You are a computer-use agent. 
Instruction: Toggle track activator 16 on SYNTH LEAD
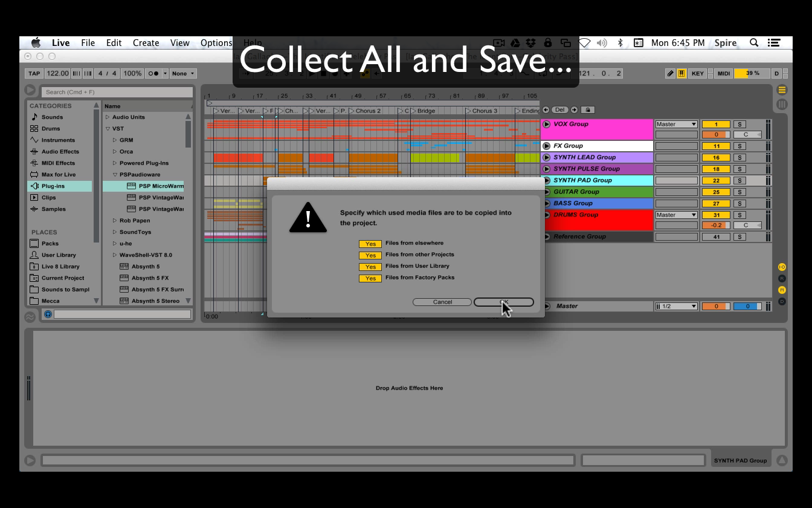coord(716,158)
